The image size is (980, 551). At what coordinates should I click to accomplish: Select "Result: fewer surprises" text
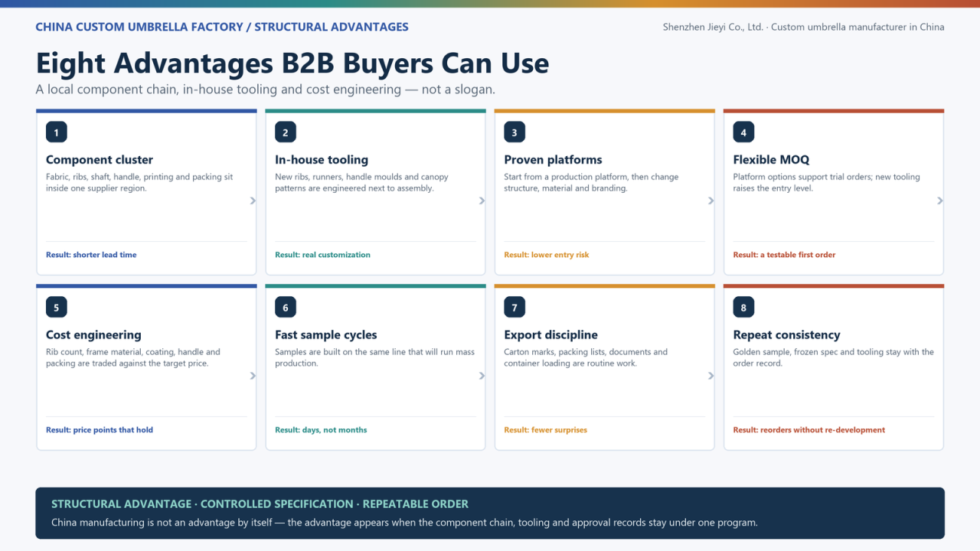tap(545, 430)
